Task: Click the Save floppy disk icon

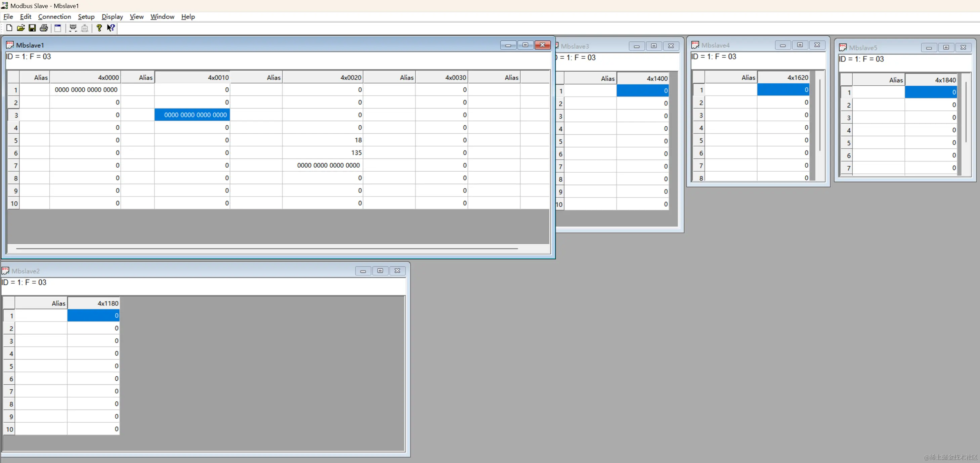Action: point(32,28)
